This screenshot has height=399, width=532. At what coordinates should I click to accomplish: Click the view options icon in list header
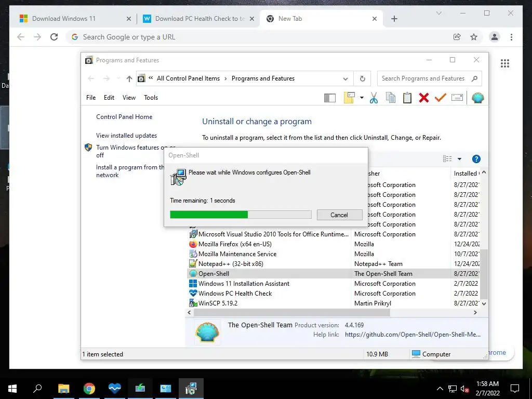pyautogui.click(x=447, y=159)
